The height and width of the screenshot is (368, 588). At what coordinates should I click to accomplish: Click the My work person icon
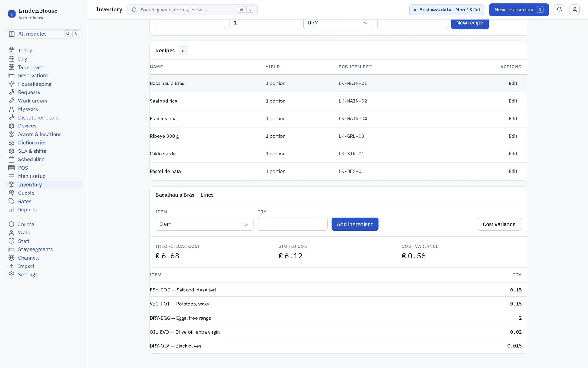[x=11, y=109]
